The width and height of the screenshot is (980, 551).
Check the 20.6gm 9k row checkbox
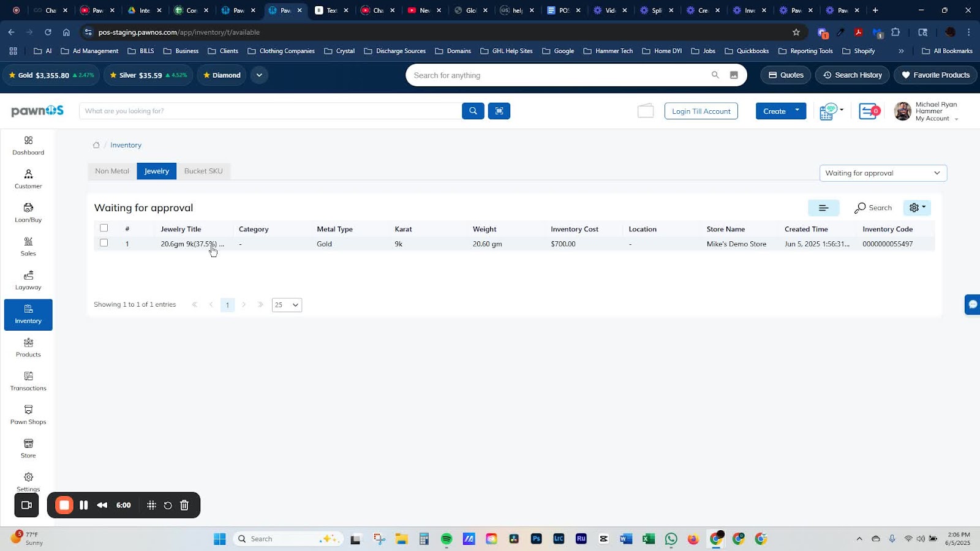tap(104, 243)
